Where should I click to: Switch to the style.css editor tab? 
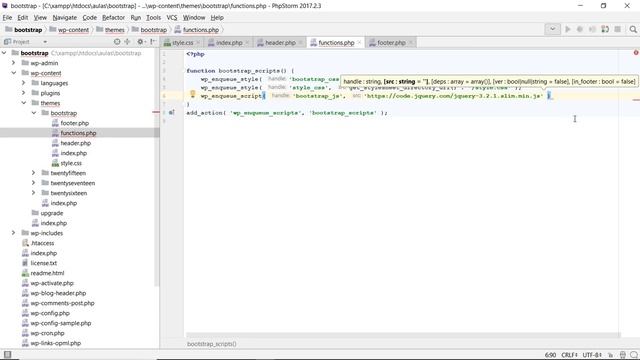click(182, 42)
